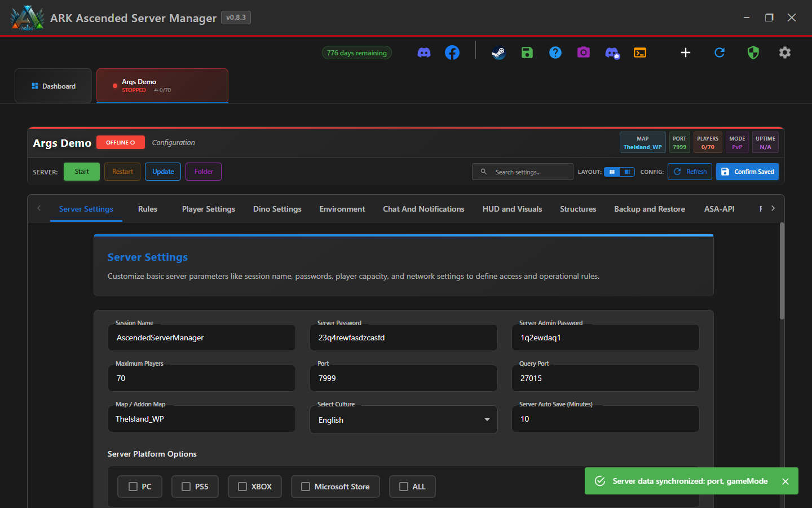Click the PLAYERS 0/70 info badge
The width and height of the screenshot is (812, 508).
(x=708, y=142)
